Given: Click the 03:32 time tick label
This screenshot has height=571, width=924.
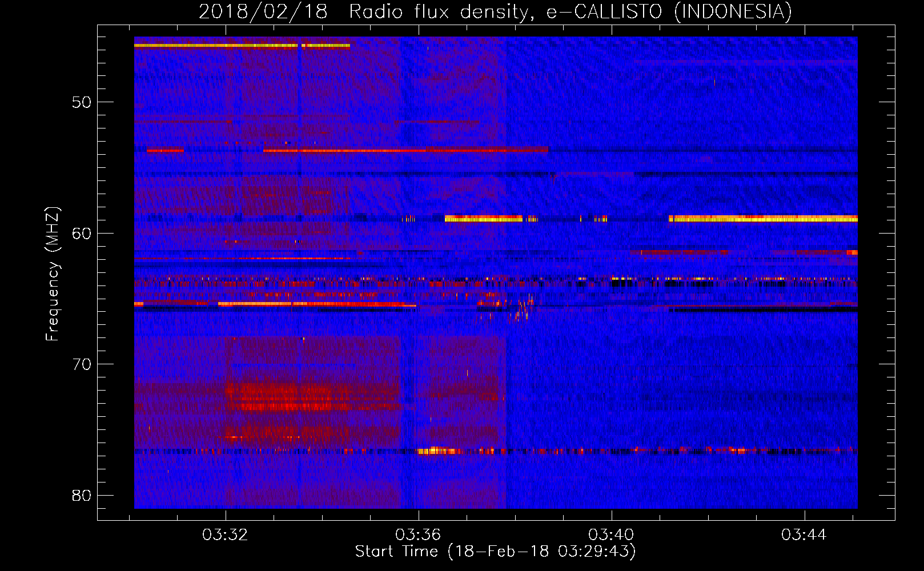Looking at the screenshot, I should (x=225, y=535).
